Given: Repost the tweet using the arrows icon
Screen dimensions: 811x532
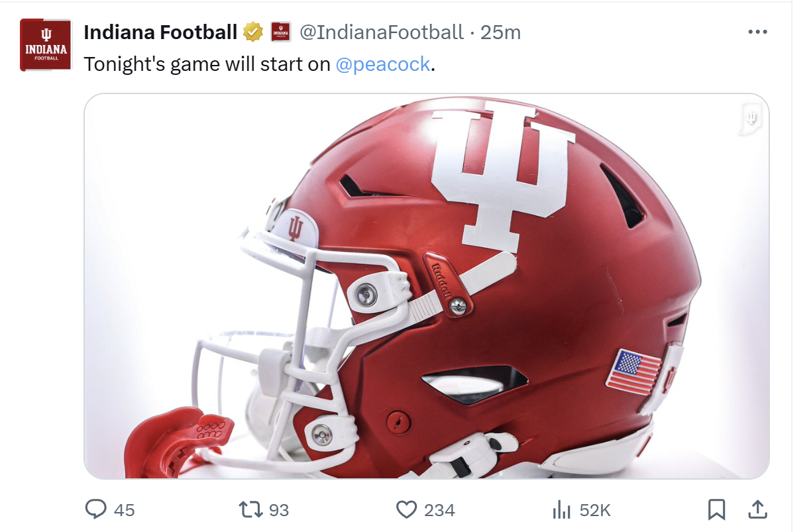Looking at the screenshot, I should point(250,509).
